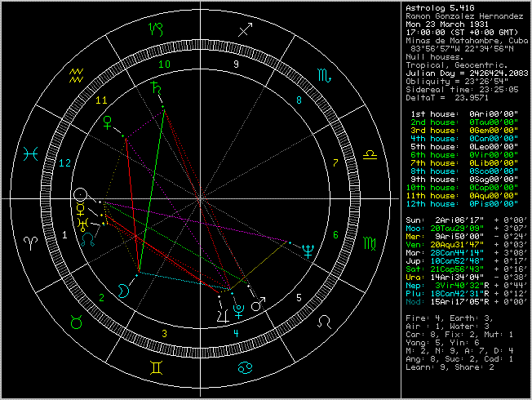Click house number 12 label
This screenshot has width=532, height=400.
[x=64, y=163]
